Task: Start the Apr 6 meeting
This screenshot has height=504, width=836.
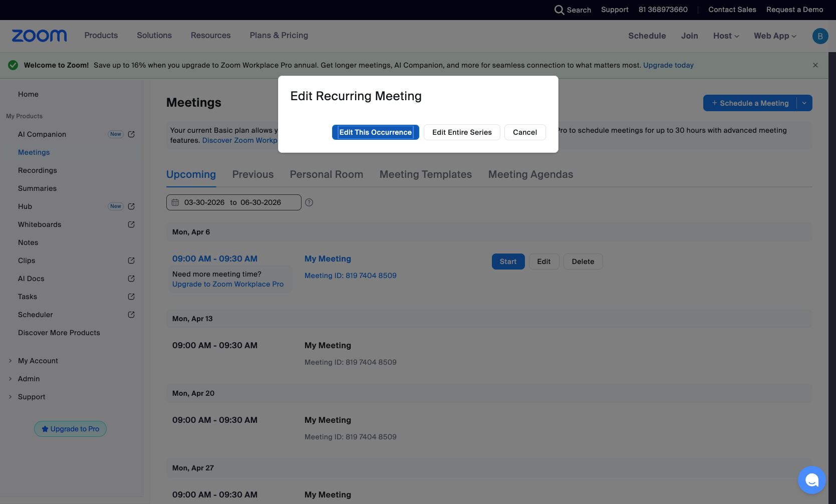Action: 508,262
